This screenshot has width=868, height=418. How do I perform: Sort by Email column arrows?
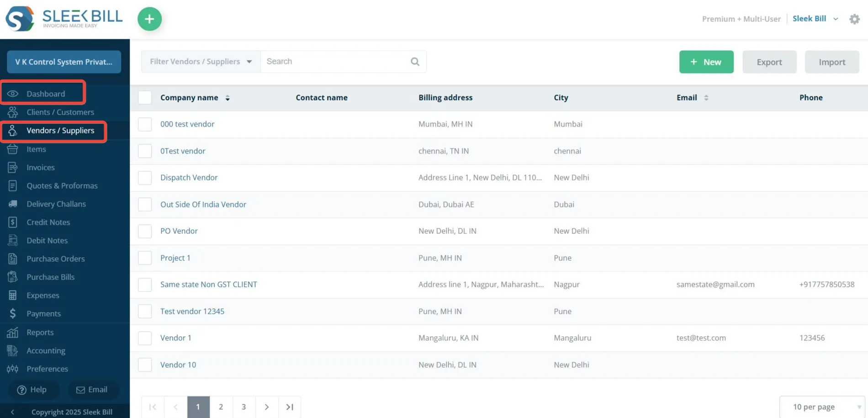[706, 98]
